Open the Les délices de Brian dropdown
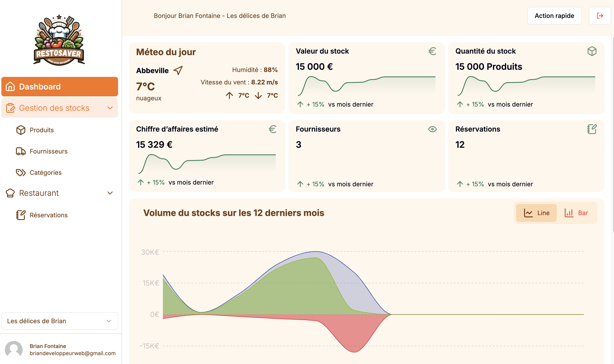 pos(59,321)
